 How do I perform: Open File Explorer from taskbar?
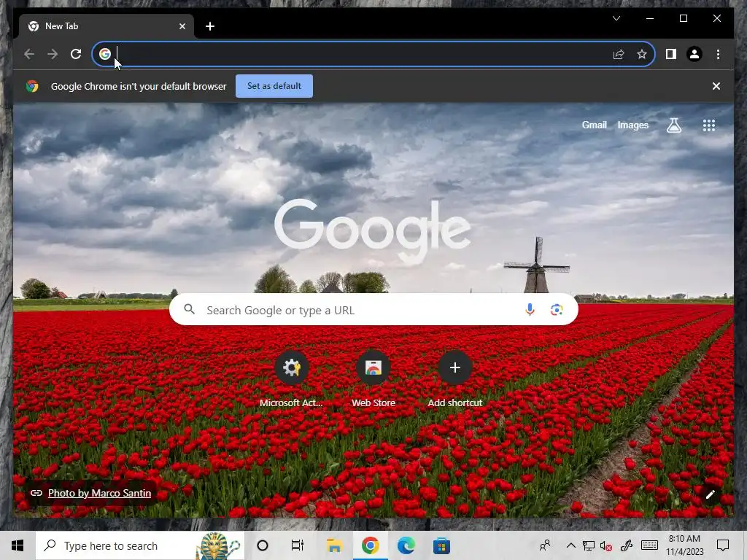click(x=334, y=545)
